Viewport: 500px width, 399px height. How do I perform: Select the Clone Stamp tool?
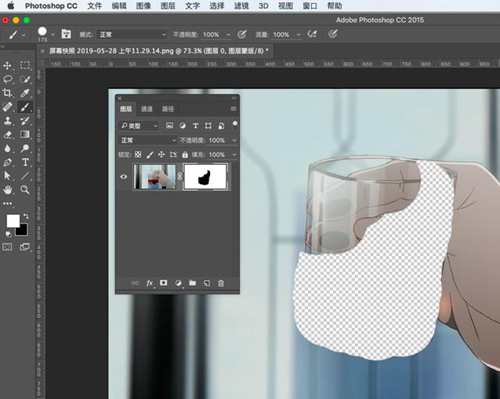click(7, 121)
